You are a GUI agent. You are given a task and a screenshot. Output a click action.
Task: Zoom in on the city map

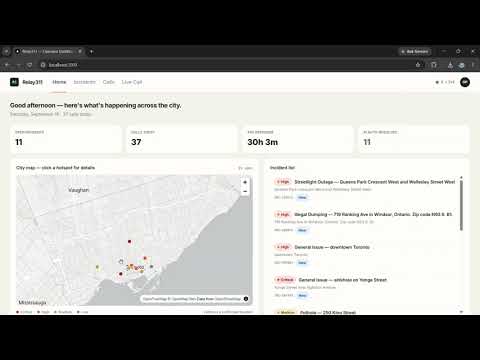click(245, 182)
